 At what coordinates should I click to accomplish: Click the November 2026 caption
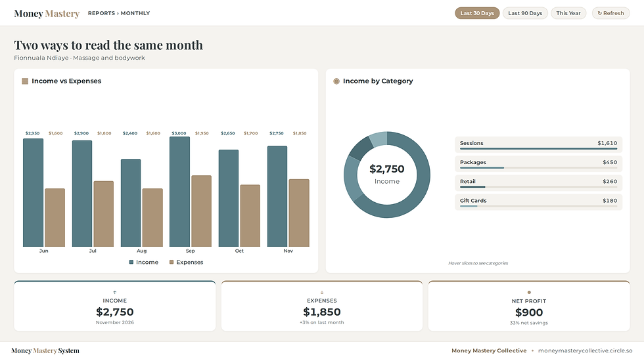[114, 322]
